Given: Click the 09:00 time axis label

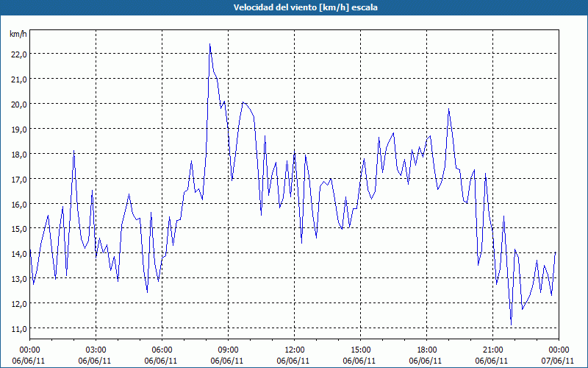Looking at the screenshot, I should [x=228, y=350].
